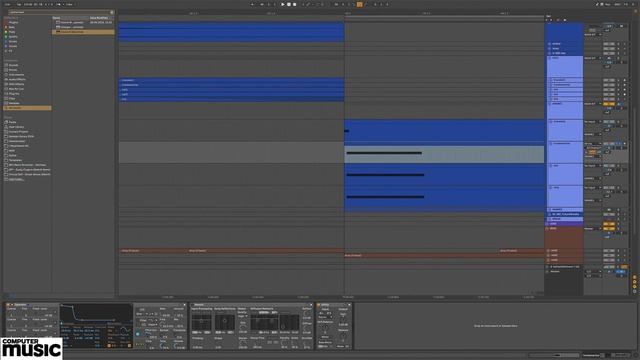Toggle Returns section show button
The height and width of the screenshot is (360, 640).
click(x=634, y=282)
